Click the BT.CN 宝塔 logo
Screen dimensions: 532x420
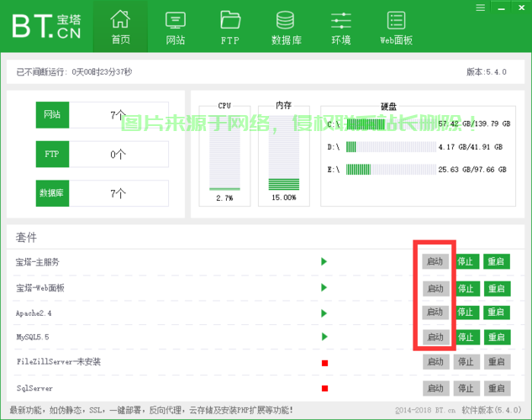click(46, 26)
